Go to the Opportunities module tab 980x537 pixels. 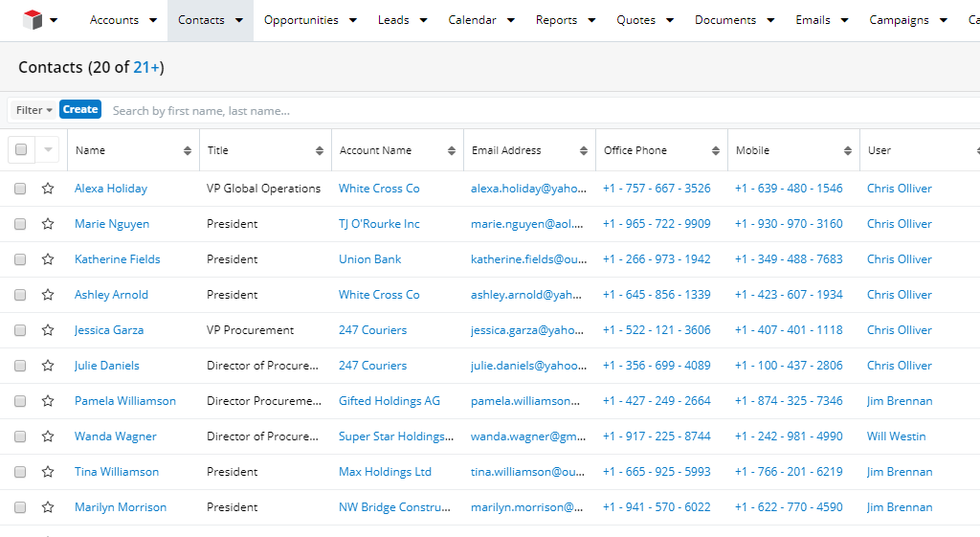point(301,20)
